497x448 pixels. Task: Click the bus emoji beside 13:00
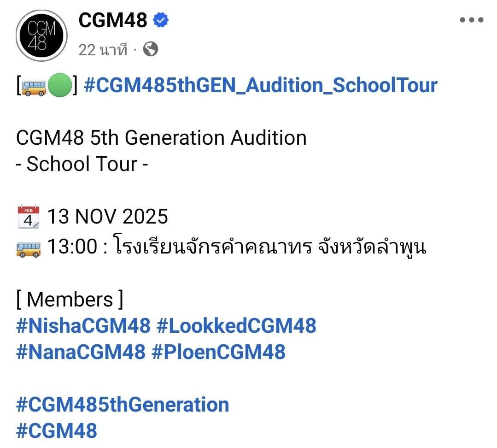click(29, 248)
